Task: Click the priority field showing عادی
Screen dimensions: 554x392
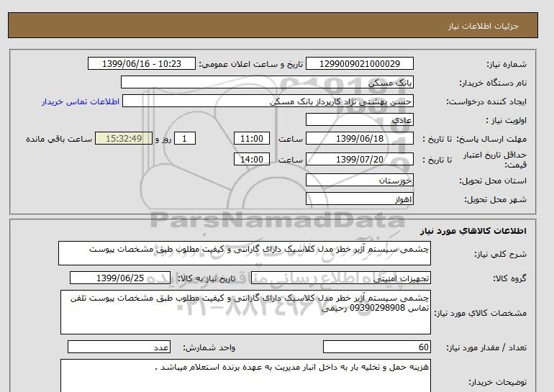Action: click(x=368, y=120)
